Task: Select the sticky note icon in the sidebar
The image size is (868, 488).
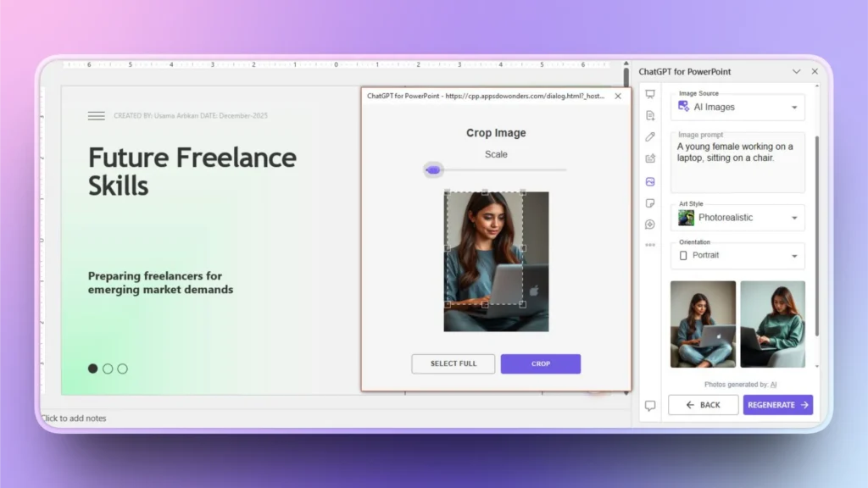Action: (650, 202)
